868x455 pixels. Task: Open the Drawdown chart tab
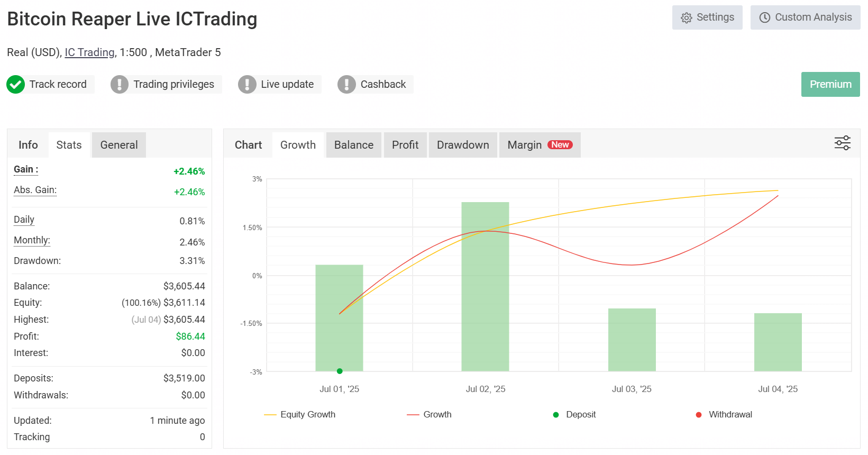pyautogui.click(x=463, y=145)
